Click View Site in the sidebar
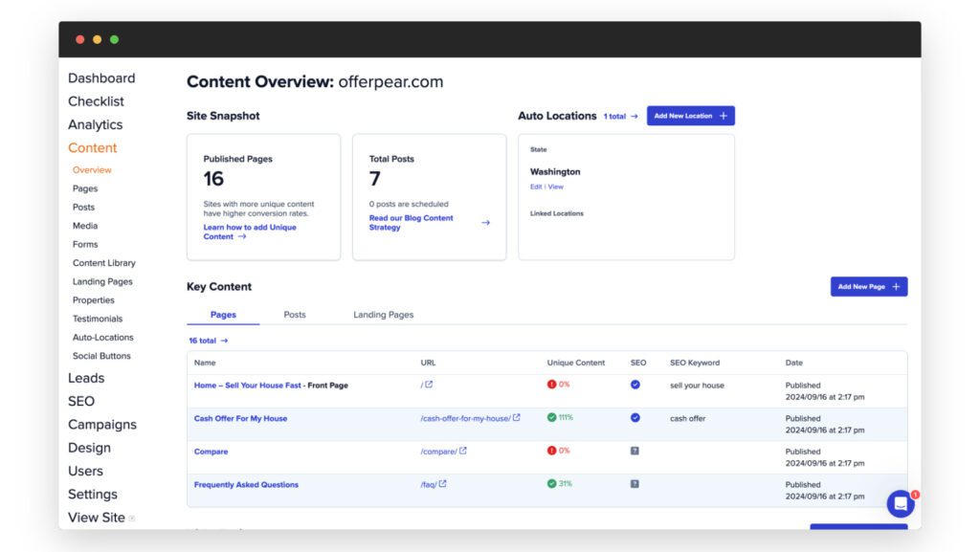Screen dimensions: 980x552 [97, 518]
